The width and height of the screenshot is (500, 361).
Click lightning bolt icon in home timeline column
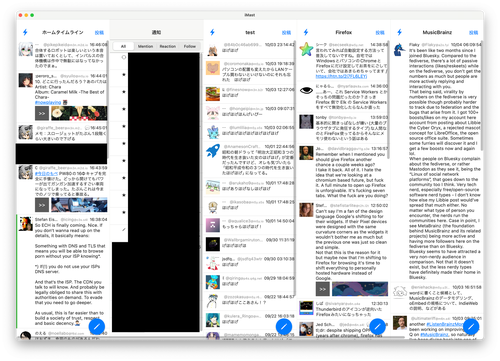pyautogui.click(x=25, y=32)
